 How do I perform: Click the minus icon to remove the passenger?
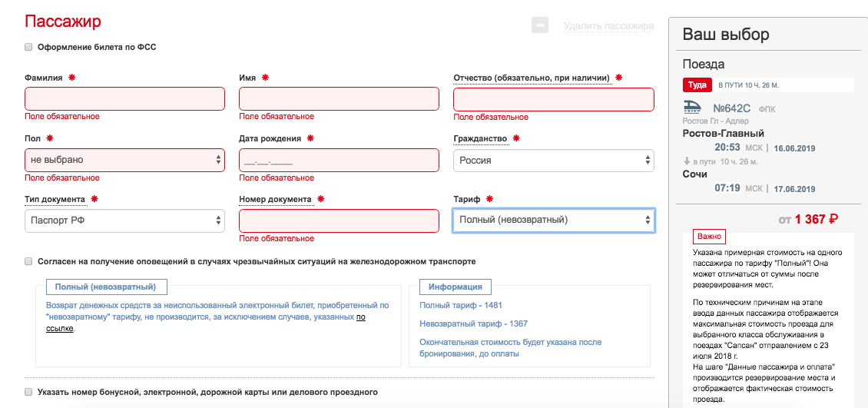[540, 25]
